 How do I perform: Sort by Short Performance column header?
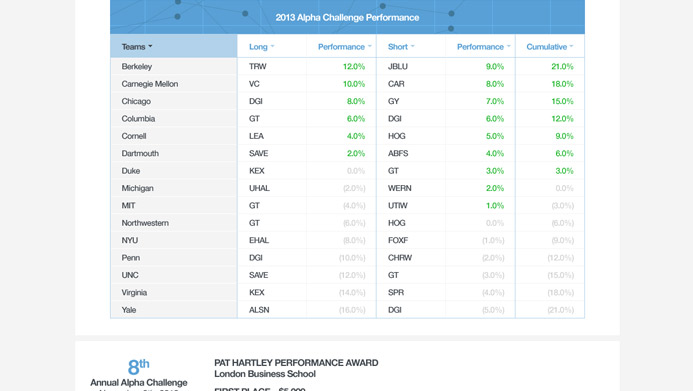[x=484, y=47]
